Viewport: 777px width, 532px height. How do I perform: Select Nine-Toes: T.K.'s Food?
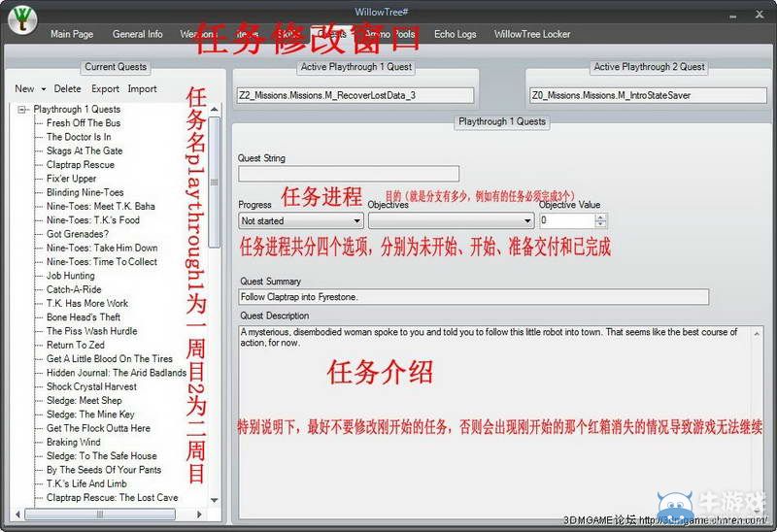pos(93,220)
